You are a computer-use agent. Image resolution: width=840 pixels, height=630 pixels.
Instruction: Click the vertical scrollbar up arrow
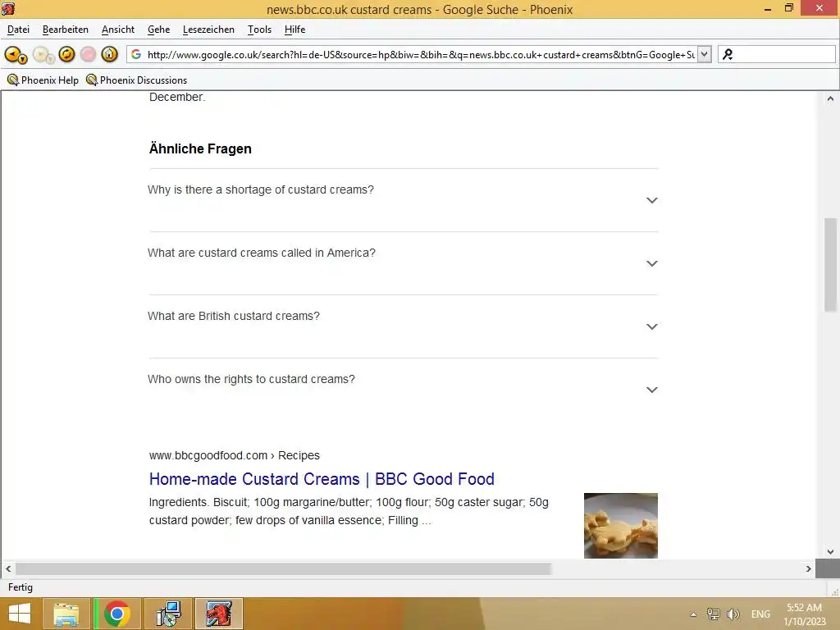coord(830,98)
